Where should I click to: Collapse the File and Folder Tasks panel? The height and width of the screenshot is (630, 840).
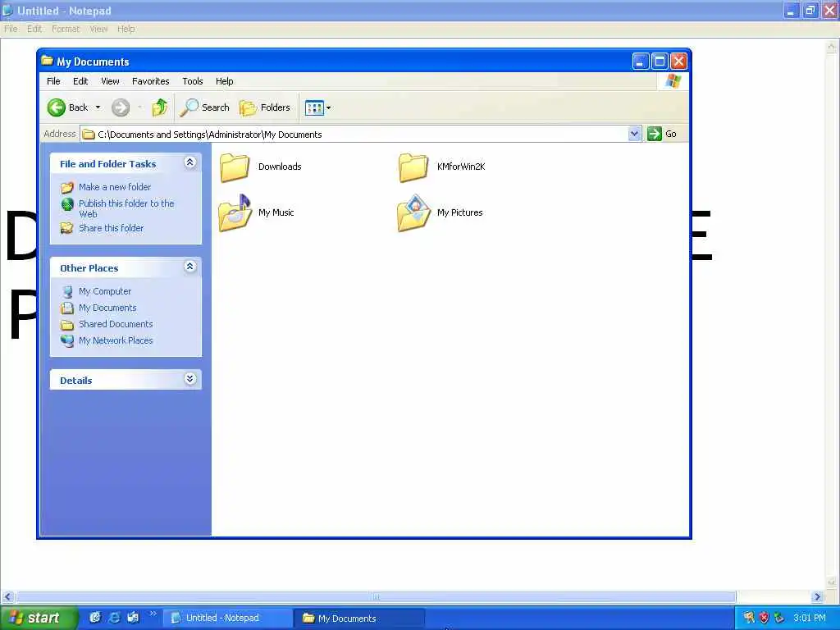tap(189, 162)
